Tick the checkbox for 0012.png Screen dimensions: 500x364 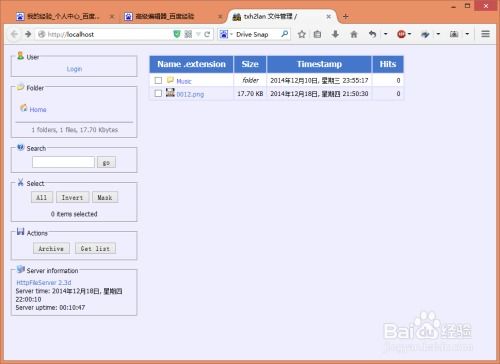[158, 93]
